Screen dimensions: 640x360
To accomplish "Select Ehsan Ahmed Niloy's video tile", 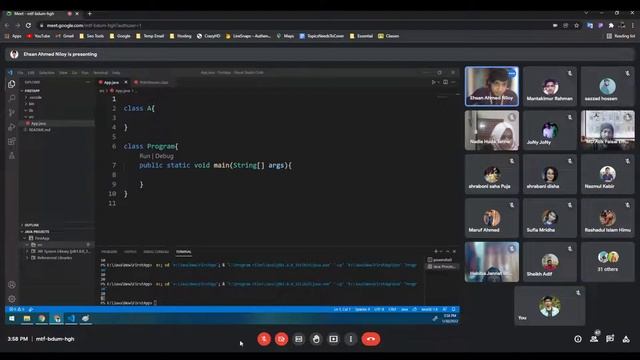I will tap(491, 86).
